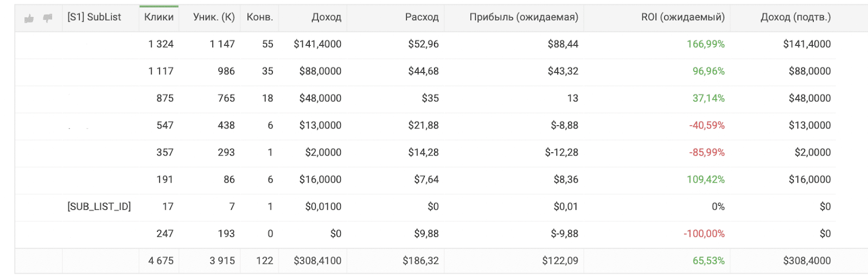Click the $-12,28 profit cell
The width and height of the screenshot is (868, 278).
(561, 152)
